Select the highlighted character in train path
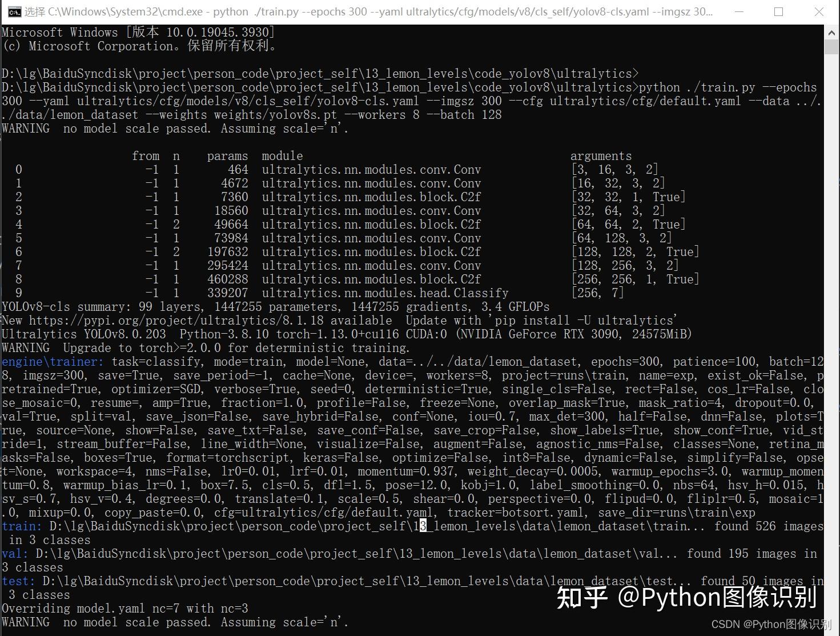 coord(422,526)
